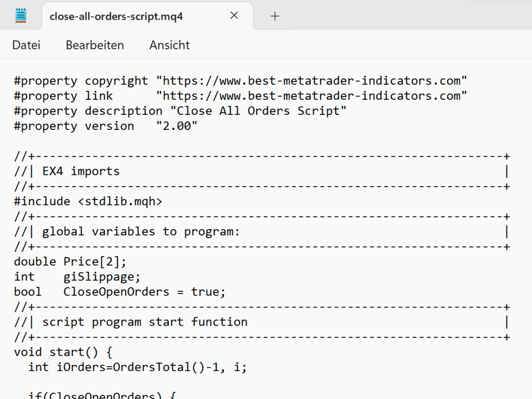The image size is (532, 399).
Task: Open the Datei menu
Action: (x=26, y=45)
